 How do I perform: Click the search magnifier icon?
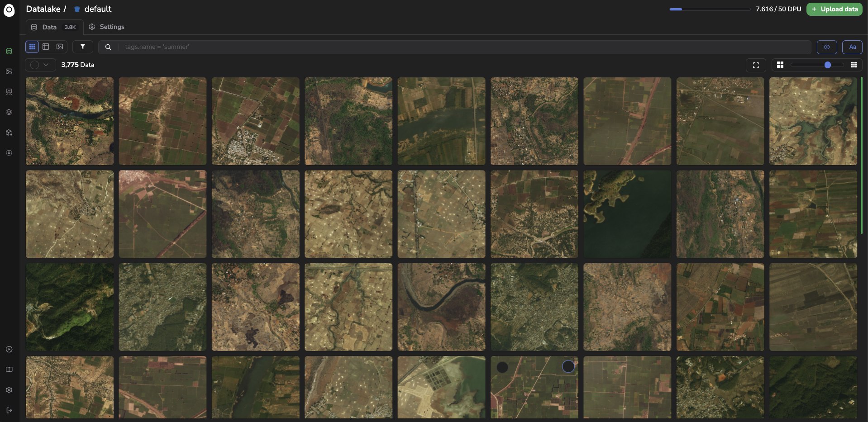(108, 47)
